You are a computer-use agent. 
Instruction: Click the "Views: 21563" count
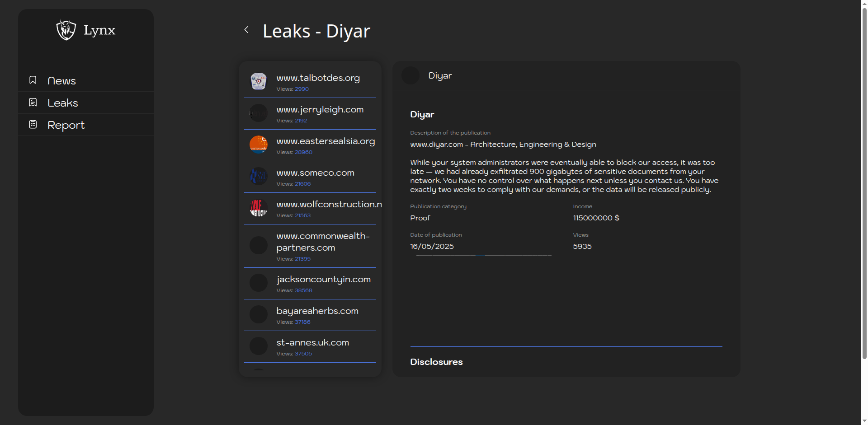point(293,215)
